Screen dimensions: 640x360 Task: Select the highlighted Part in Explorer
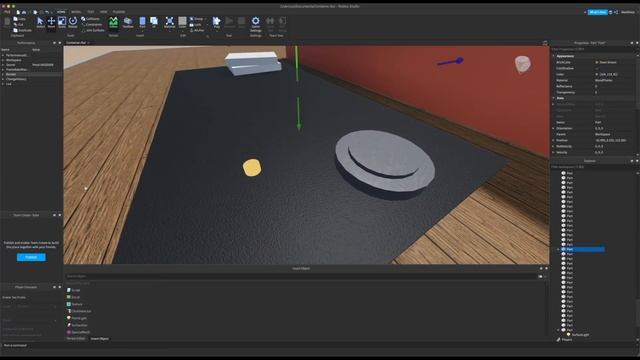tap(582, 249)
